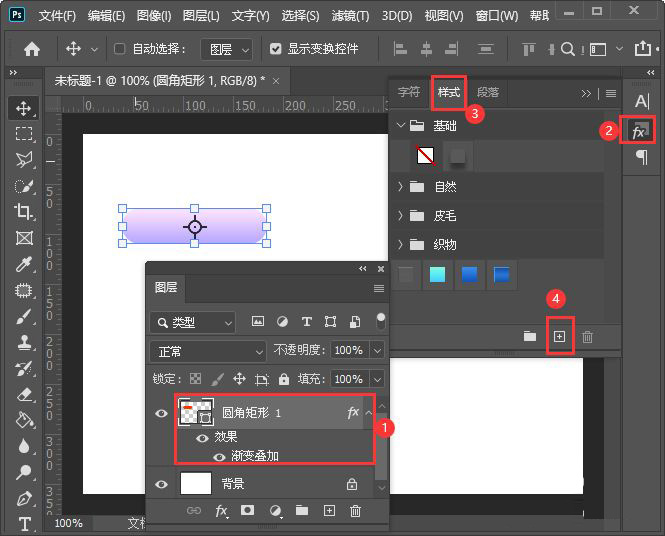The width and height of the screenshot is (665, 536).
Task: Open the 文件(F) menu
Action: [57, 16]
